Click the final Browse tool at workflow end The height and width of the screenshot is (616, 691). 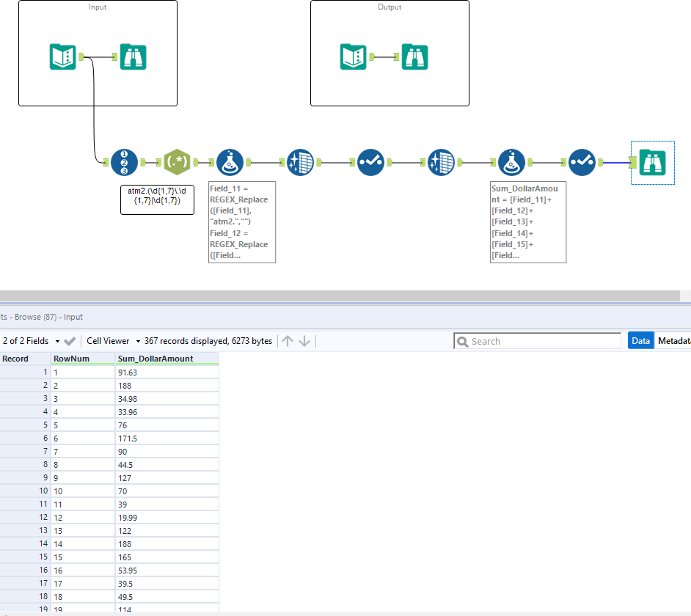[x=652, y=162]
